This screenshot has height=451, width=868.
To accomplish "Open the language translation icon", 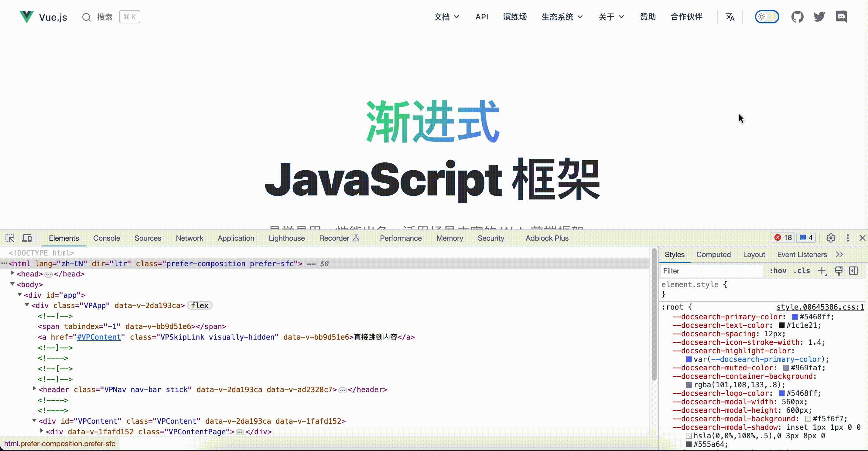I will (x=730, y=17).
